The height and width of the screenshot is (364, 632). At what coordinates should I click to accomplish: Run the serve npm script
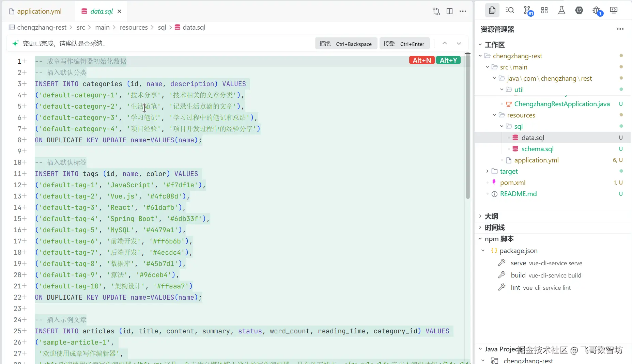546,263
